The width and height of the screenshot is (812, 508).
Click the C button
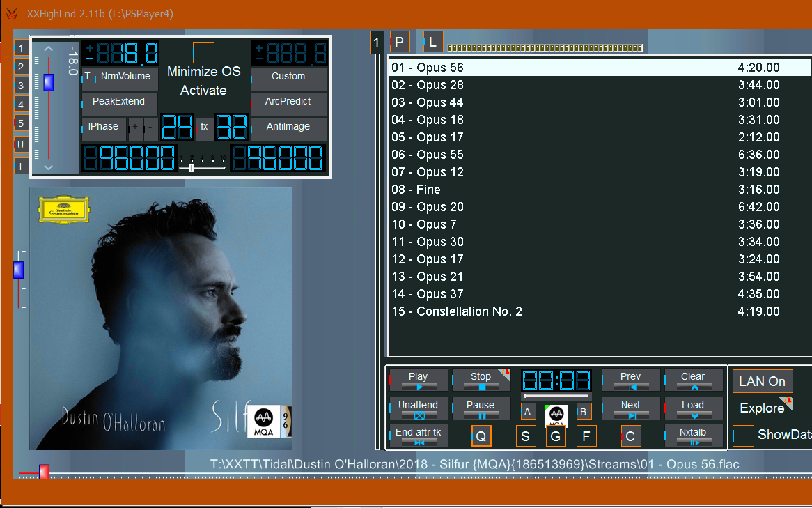point(631,436)
